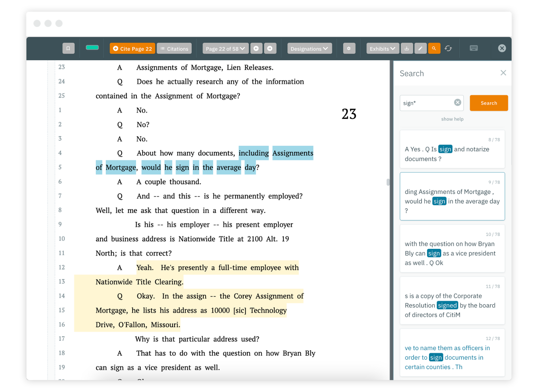Open the on-screen keyboard icon
538x392 pixels.
click(x=473, y=48)
